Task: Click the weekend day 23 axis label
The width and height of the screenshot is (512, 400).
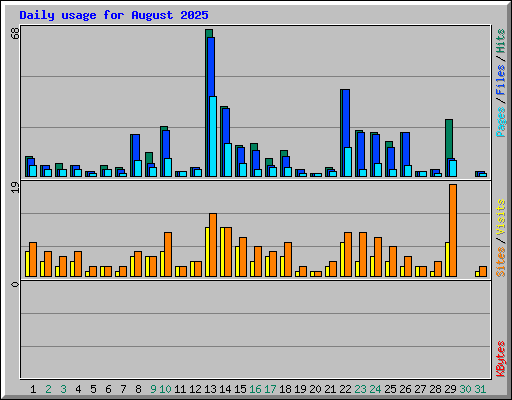Action: click(360, 389)
